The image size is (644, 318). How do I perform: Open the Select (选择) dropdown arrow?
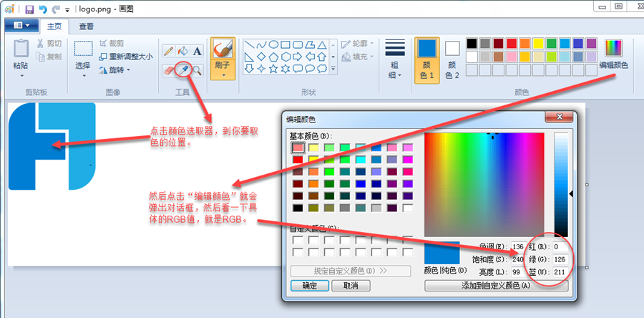click(84, 76)
